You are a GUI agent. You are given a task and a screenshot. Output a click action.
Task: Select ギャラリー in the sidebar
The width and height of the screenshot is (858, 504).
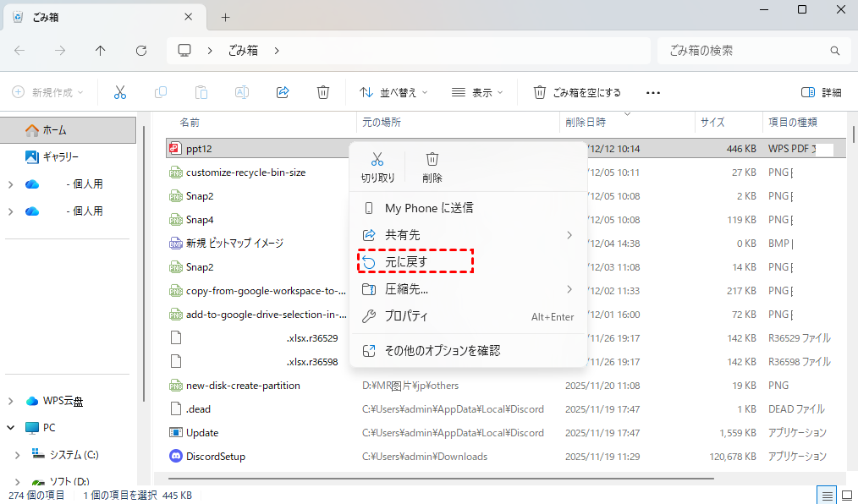click(x=60, y=156)
